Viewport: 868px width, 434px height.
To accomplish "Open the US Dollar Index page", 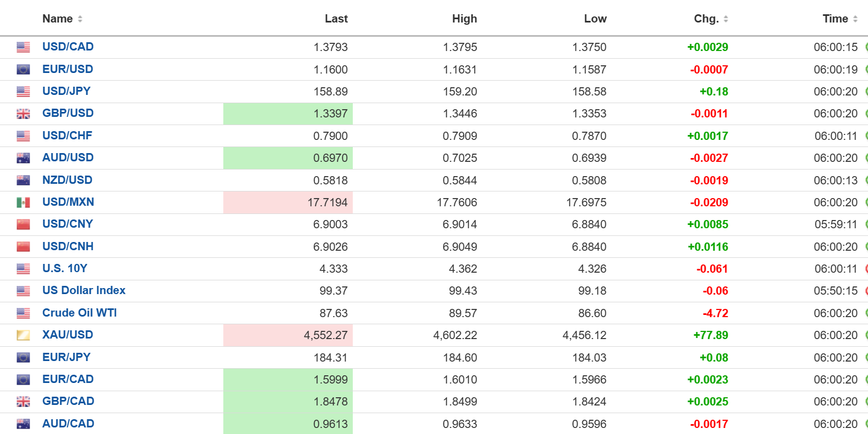I will 84,290.
